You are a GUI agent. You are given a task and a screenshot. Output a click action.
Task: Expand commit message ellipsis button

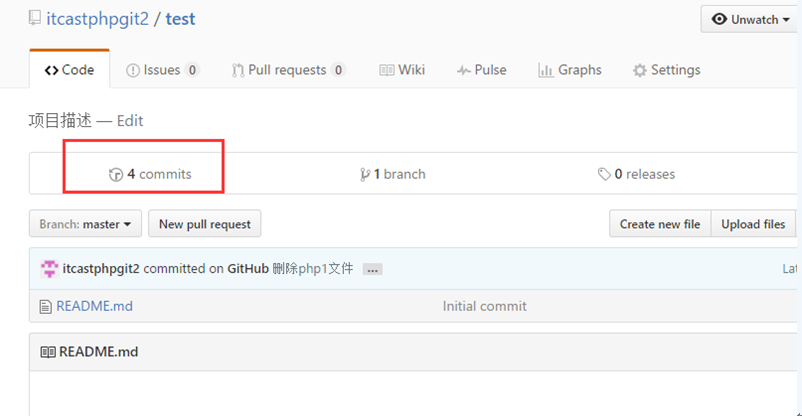click(372, 269)
